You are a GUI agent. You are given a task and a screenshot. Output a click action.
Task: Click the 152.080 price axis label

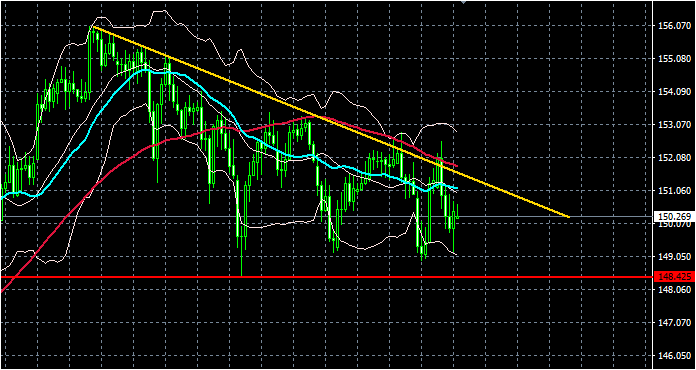click(673, 157)
